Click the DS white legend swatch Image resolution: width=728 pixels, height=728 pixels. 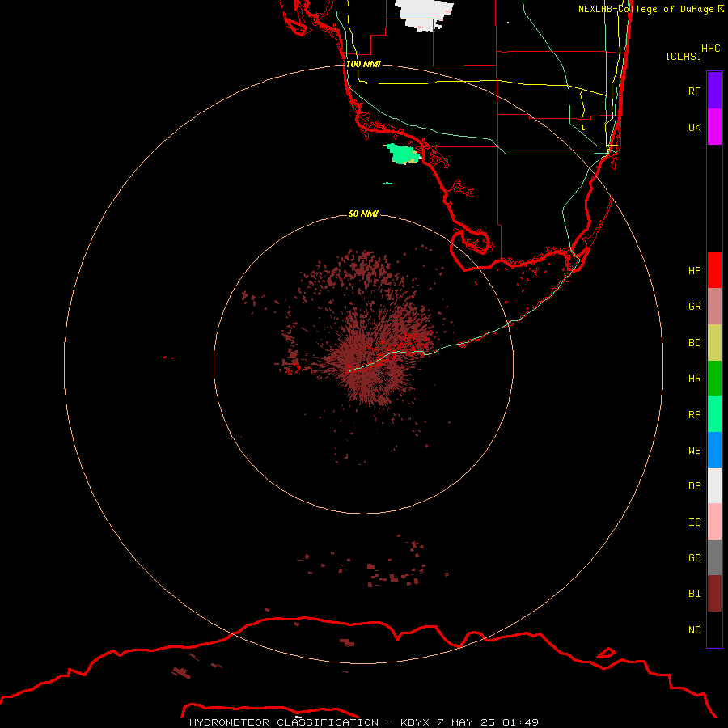pyautogui.click(x=714, y=485)
